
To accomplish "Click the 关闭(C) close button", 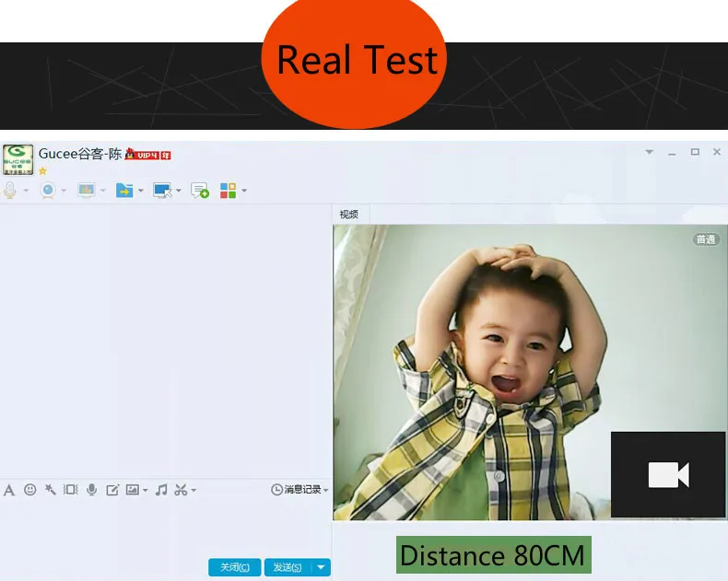I will (234, 567).
